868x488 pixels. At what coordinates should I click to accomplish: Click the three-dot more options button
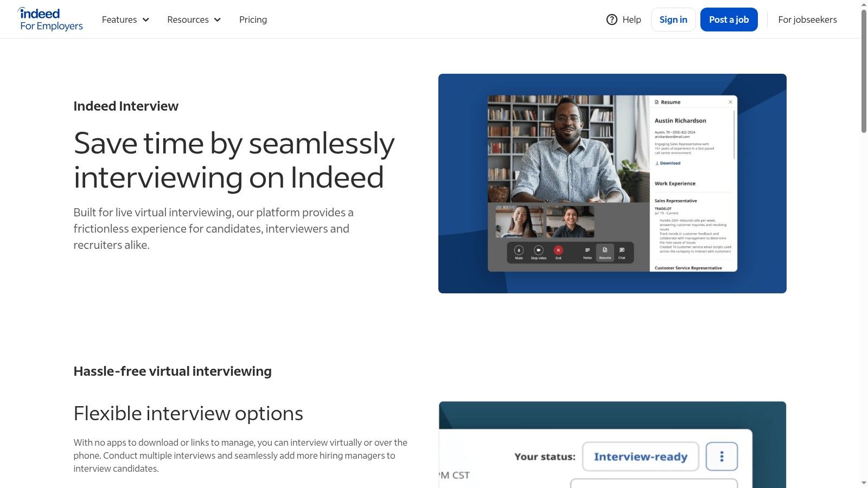point(722,457)
